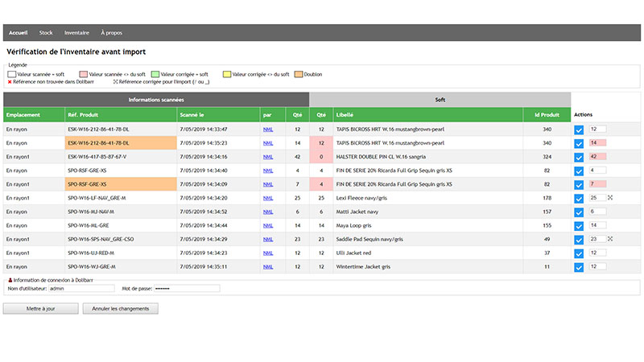Click corrected-reference icon in Saddle Pad row
644x362 pixels.
click(610, 239)
